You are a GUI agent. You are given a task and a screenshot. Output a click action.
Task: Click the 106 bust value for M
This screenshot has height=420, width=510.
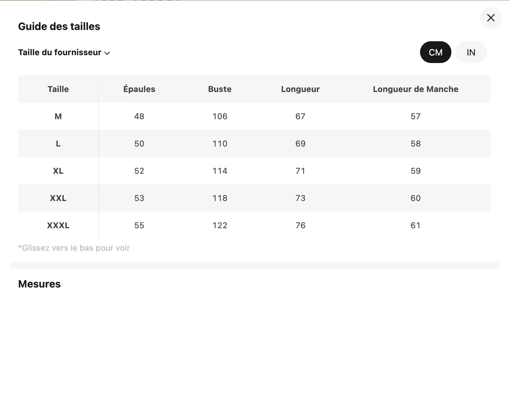pyautogui.click(x=220, y=116)
